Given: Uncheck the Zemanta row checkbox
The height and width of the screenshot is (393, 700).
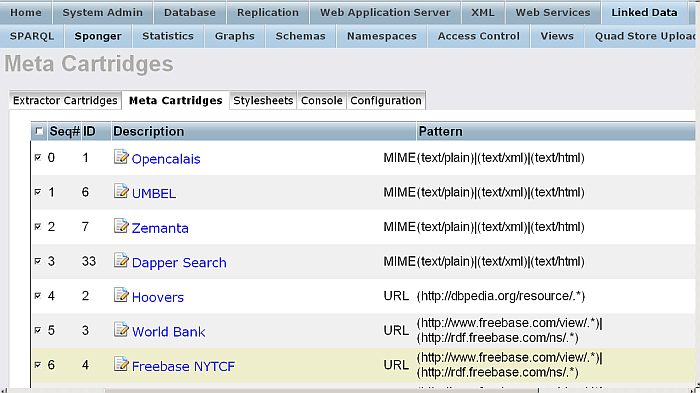Looking at the screenshot, I should pos(38,226).
